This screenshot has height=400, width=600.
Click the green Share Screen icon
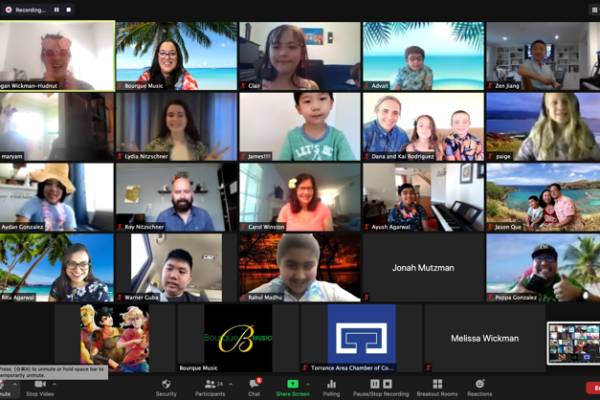coord(292,384)
